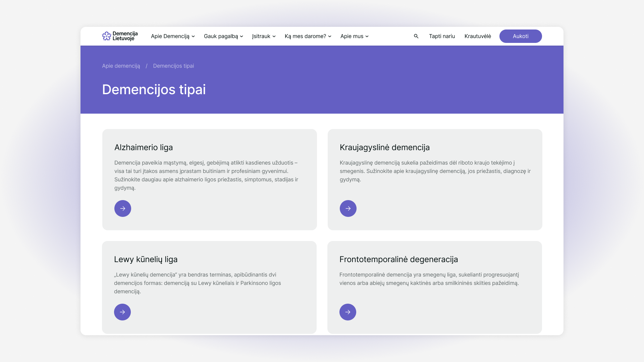Select the Lewy kūnelių liga heading
The width and height of the screenshot is (644, 362).
click(146, 259)
